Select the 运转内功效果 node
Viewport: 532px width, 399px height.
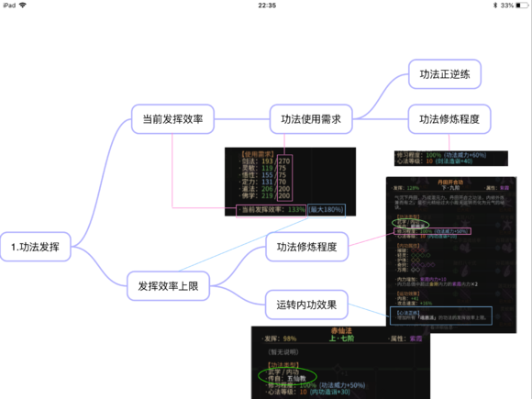click(x=306, y=305)
